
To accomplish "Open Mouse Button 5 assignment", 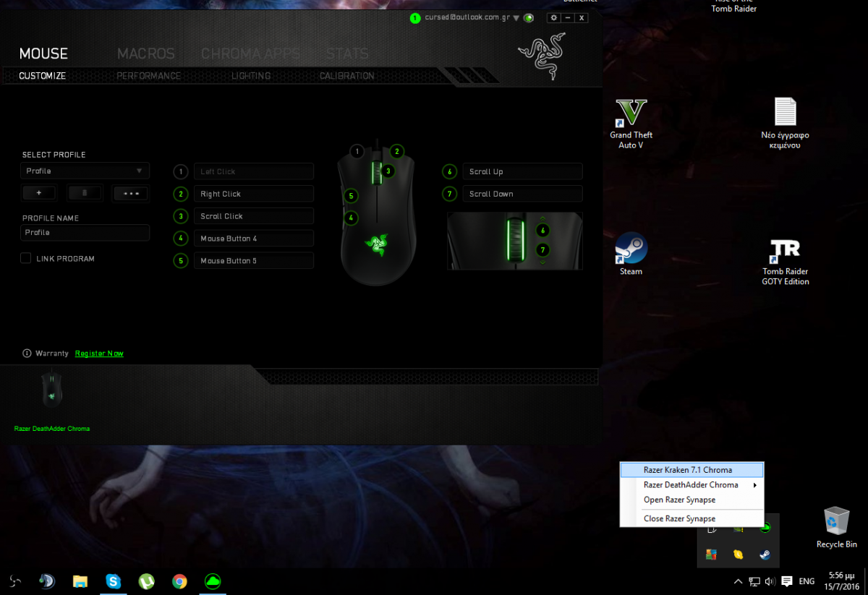I will pos(253,260).
